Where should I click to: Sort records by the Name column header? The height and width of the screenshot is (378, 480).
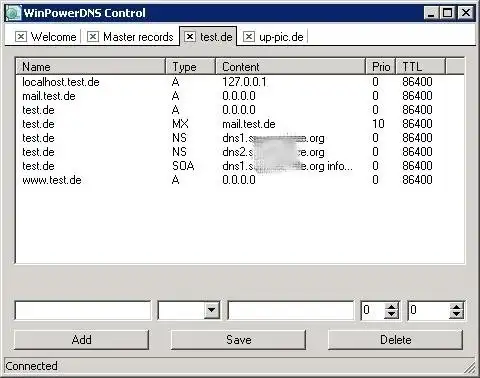click(x=90, y=67)
